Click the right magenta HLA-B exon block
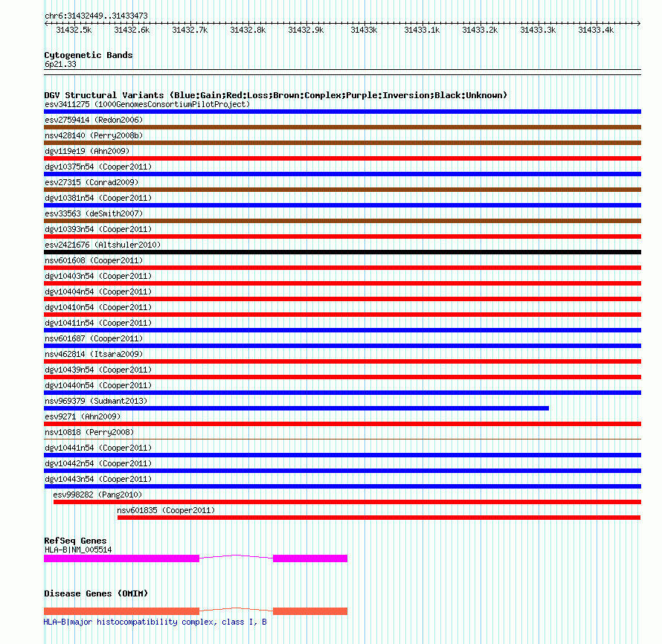Image resolution: width=662 pixels, height=644 pixels. 310,558
